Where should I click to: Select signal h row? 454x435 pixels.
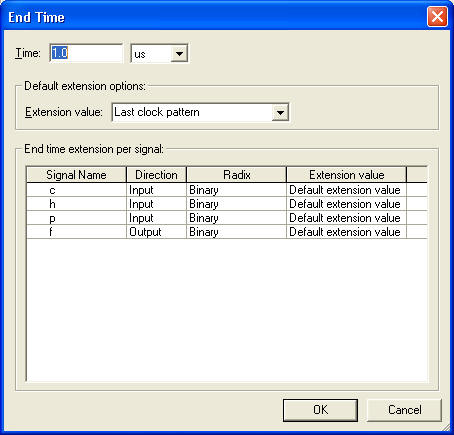pyautogui.click(x=227, y=204)
